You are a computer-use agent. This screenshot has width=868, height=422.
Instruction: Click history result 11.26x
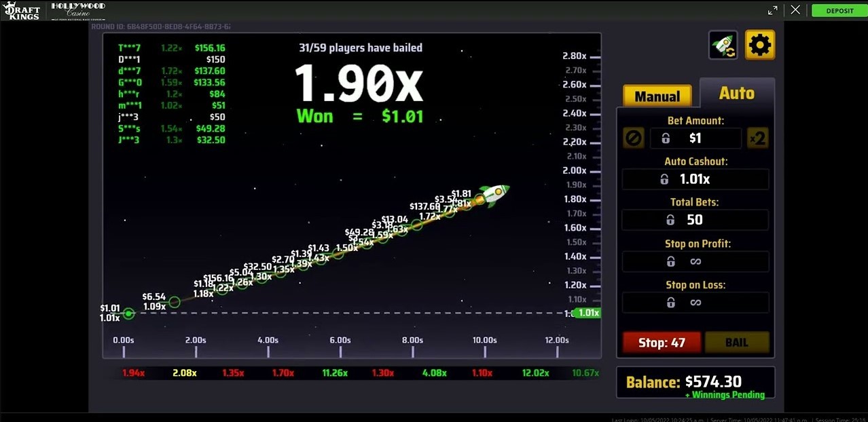tap(335, 373)
